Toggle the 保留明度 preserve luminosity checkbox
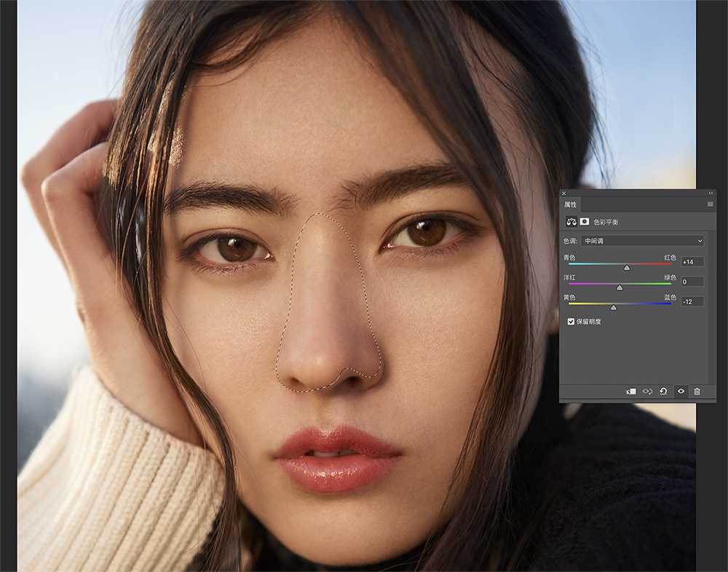The height and width of the screenshot is (572, 728). (x=571, y=321)
